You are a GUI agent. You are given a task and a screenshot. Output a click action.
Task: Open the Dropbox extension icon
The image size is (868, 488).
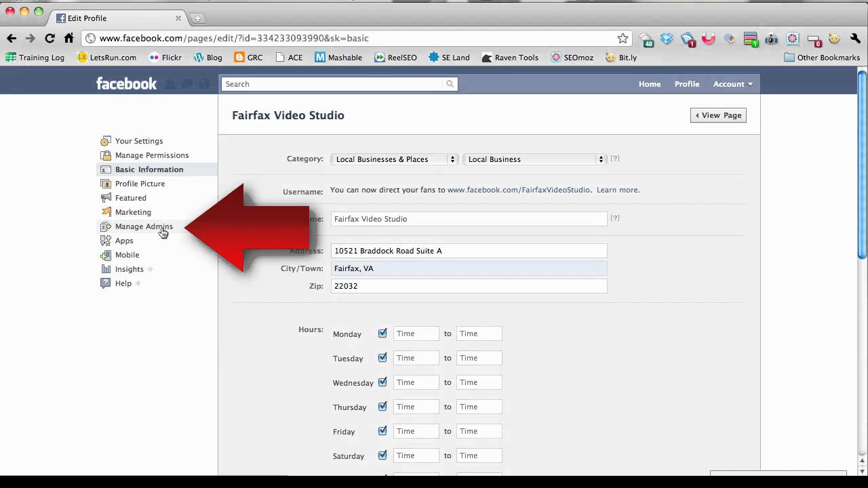[x=667, y=39]
